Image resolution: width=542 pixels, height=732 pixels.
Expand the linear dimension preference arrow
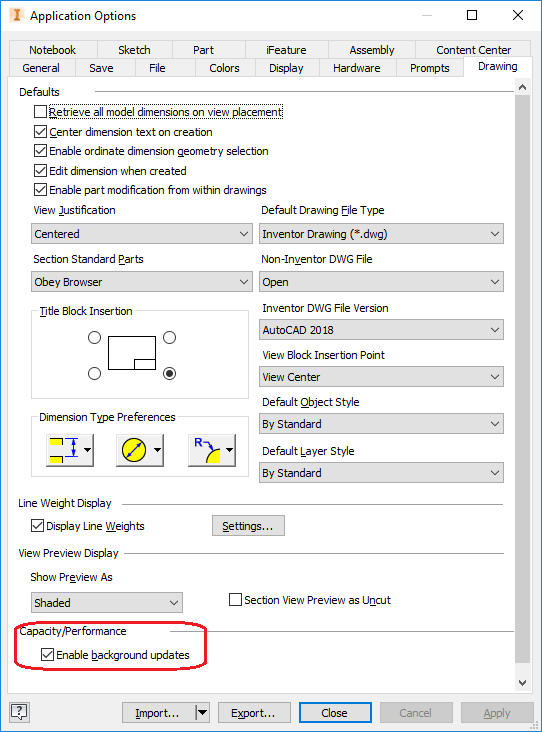87,450
